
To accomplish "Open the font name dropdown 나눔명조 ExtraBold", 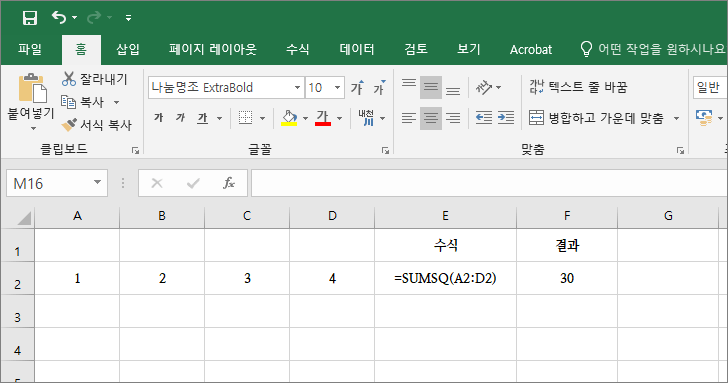I will coord(297,87).
